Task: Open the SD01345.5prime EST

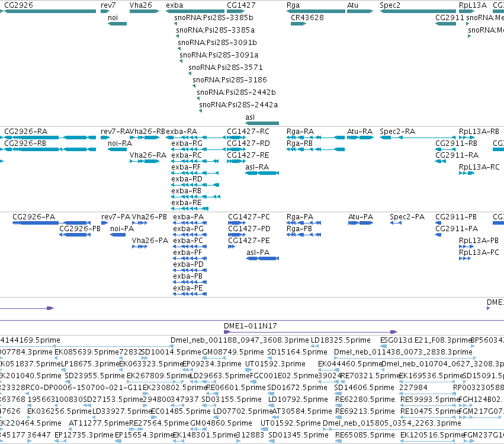Action: point(272,441)
